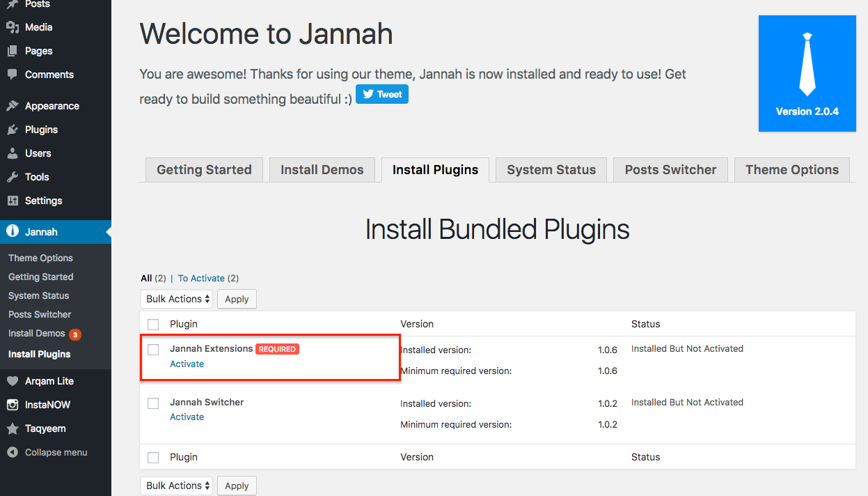Click the Status column header at top
Image resolution: width=868 pixels, height=496 pixels.
(x=645, y=324)
